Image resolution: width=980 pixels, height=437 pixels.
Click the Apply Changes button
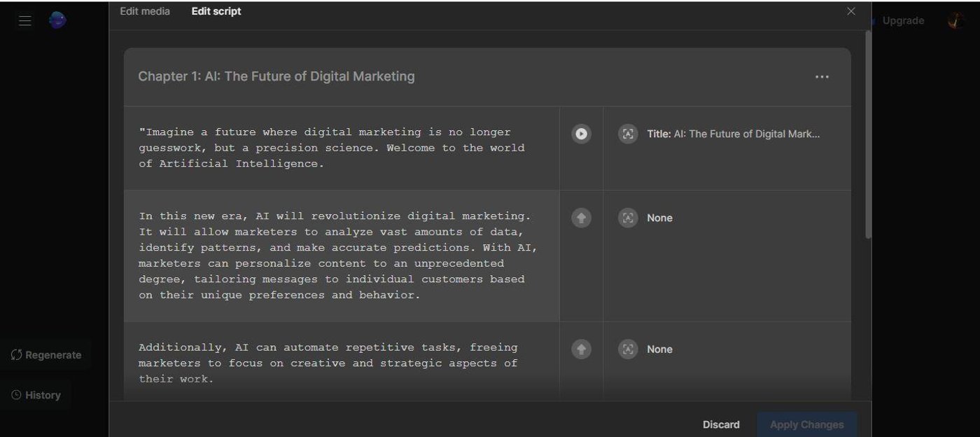806,424
